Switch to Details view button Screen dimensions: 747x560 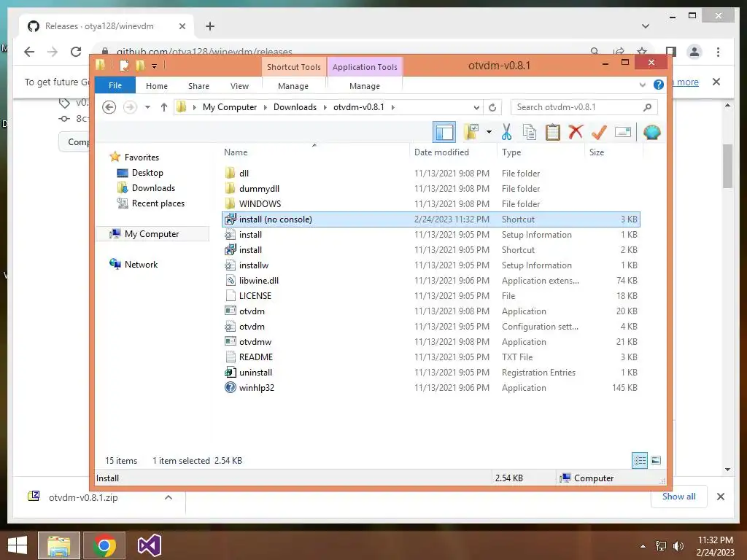[x=640, y=460]
